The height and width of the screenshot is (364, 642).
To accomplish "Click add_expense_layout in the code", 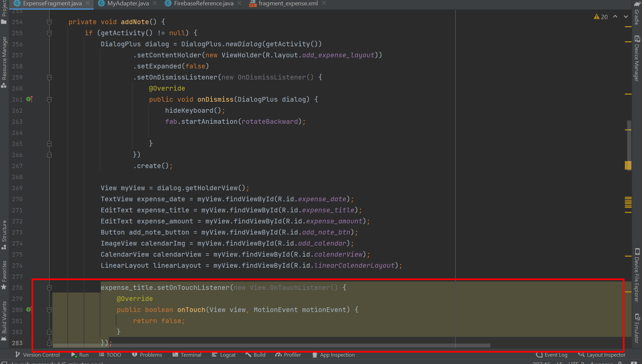I will [338, 55].
